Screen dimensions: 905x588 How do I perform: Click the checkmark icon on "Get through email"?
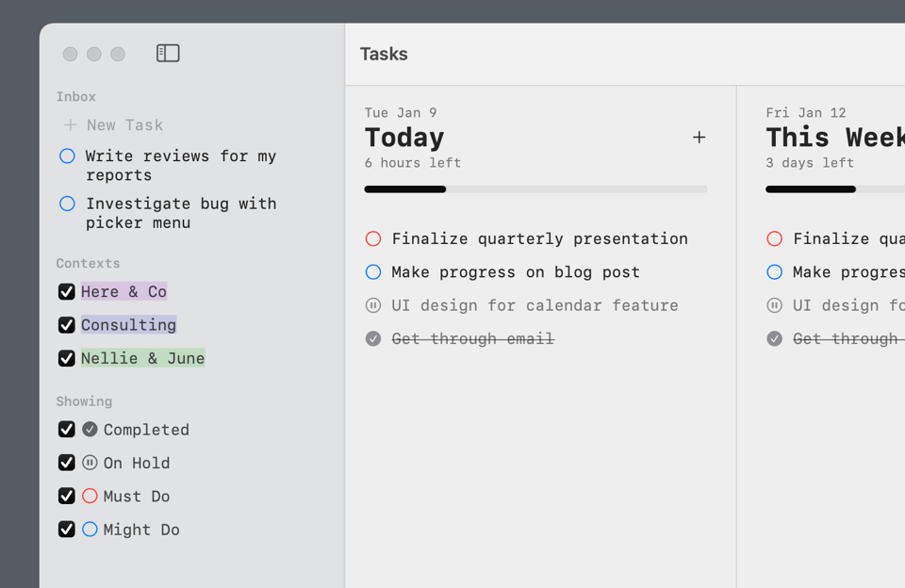coord(373,338)
